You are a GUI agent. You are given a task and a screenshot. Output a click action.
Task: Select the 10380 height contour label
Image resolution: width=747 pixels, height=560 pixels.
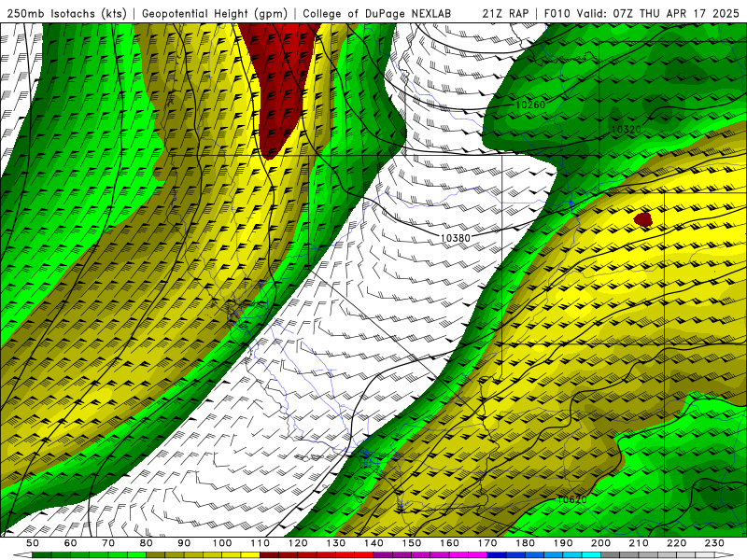point(456,238)
